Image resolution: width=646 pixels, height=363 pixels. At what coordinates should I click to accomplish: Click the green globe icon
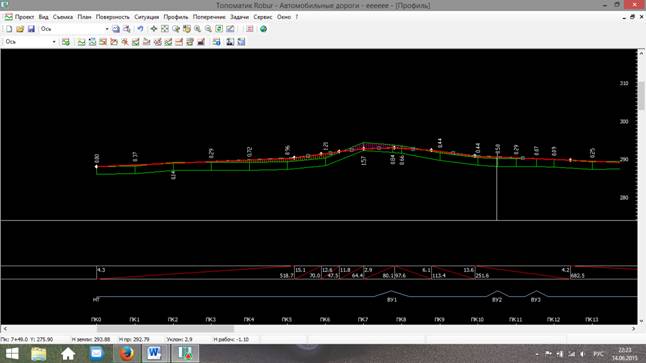pyautogui.click(x=263, y=29)
